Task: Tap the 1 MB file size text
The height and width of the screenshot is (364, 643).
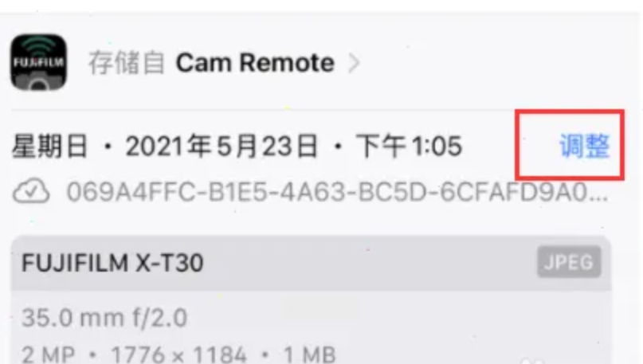Action: [310, 354]
